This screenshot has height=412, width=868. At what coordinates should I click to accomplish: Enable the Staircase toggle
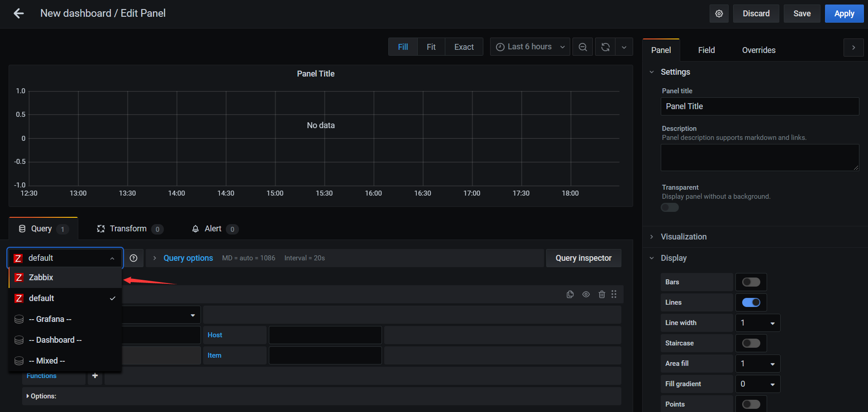point(751,343)
